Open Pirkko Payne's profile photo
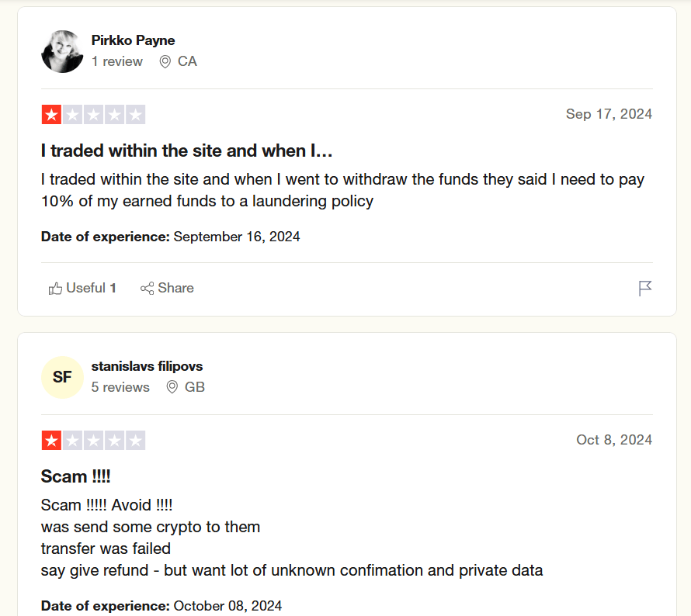Screen dimensions: 691x616 (62, 51)
